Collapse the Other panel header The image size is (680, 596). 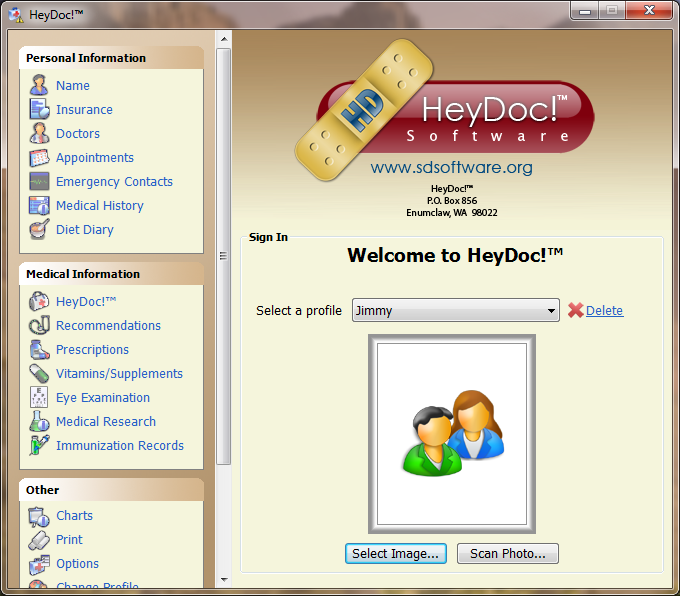(x=111, y=490)
